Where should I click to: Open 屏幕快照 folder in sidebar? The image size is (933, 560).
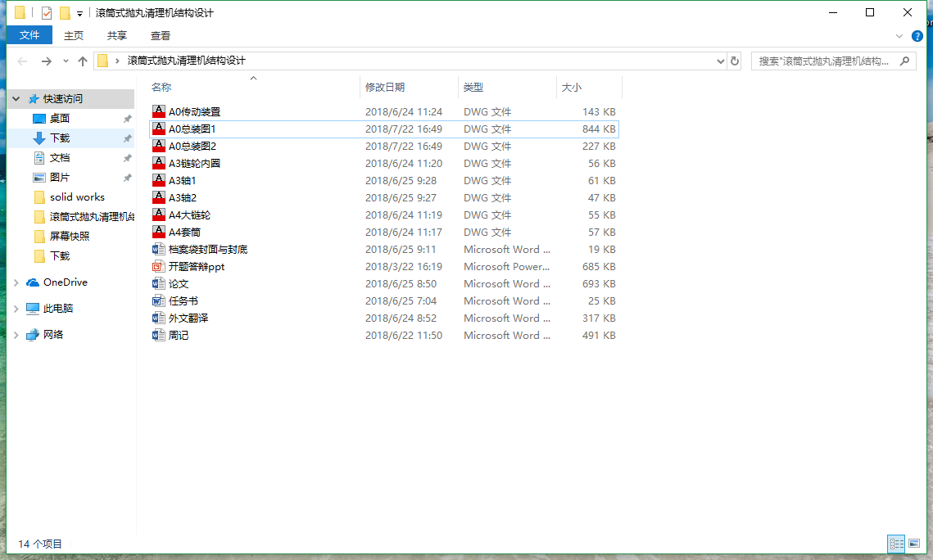coord(70,236)
